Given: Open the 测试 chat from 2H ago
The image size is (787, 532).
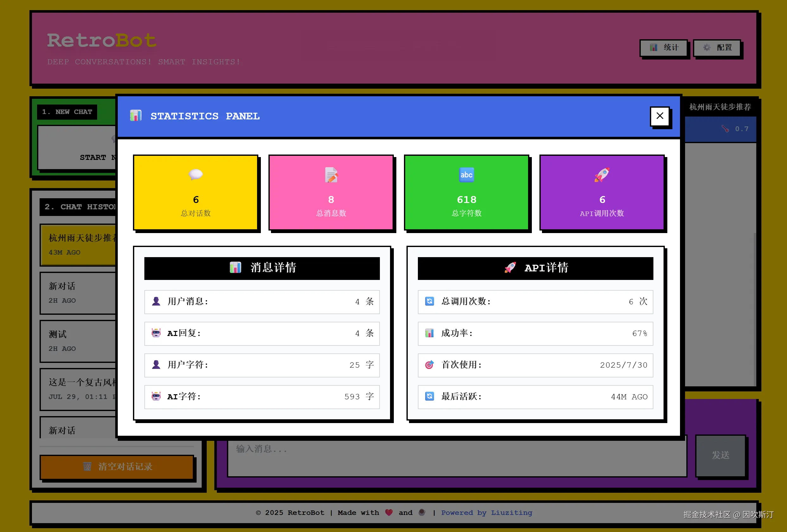Looking at the screenshot, I should pyautogui.click(x=78, y=341).
